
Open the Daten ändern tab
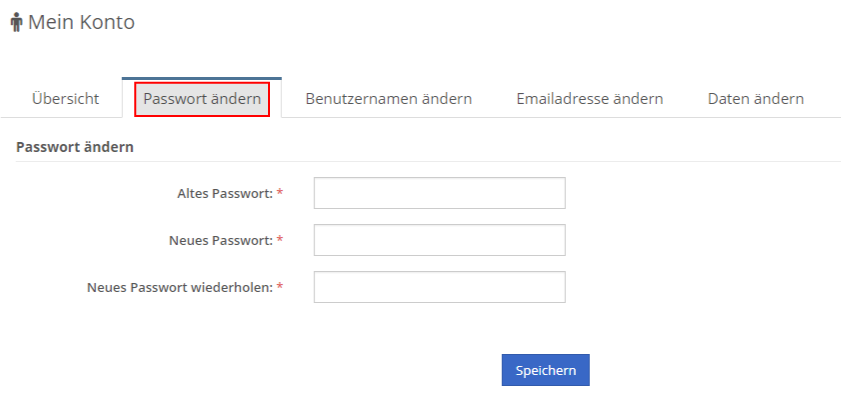[756, 99]
